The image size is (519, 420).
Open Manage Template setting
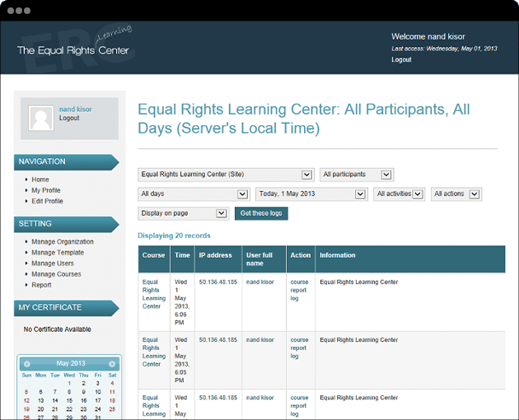click(58, 253)
